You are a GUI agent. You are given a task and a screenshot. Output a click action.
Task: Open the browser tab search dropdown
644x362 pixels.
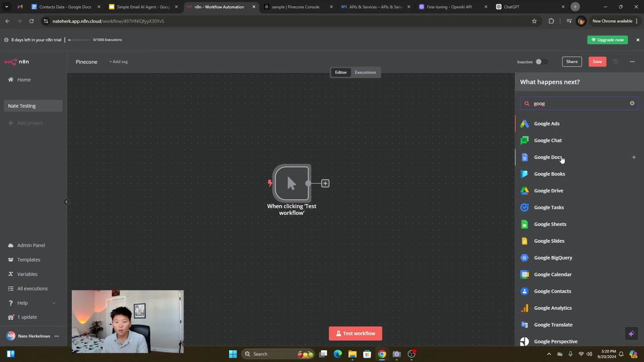coord(7,7)
